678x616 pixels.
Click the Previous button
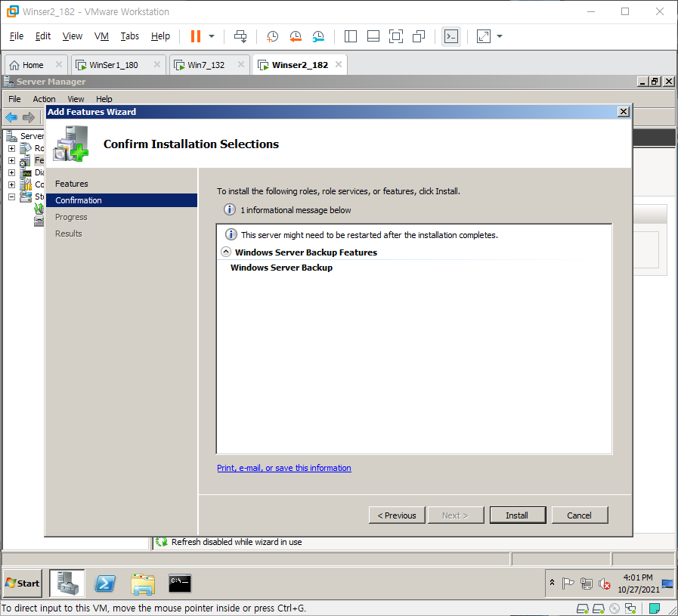(397, 515)
